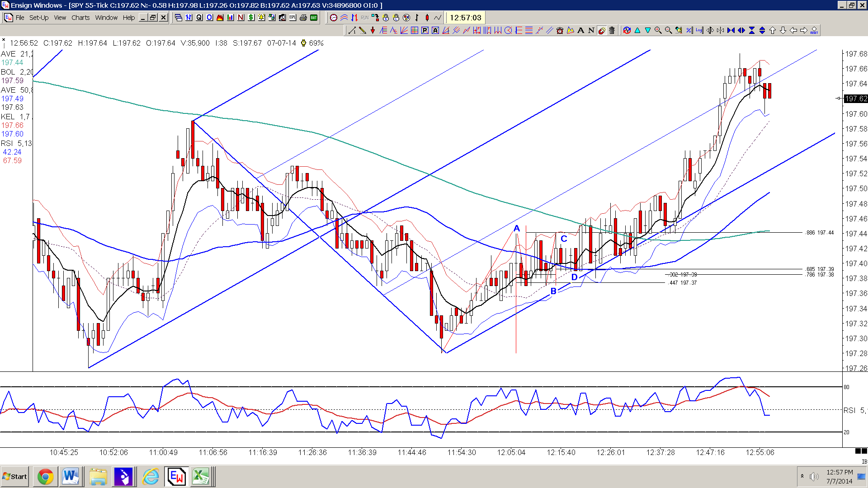Zoom out with minus magnifier
The height and width of the screenshot is (488, 868).
(668, 30)
